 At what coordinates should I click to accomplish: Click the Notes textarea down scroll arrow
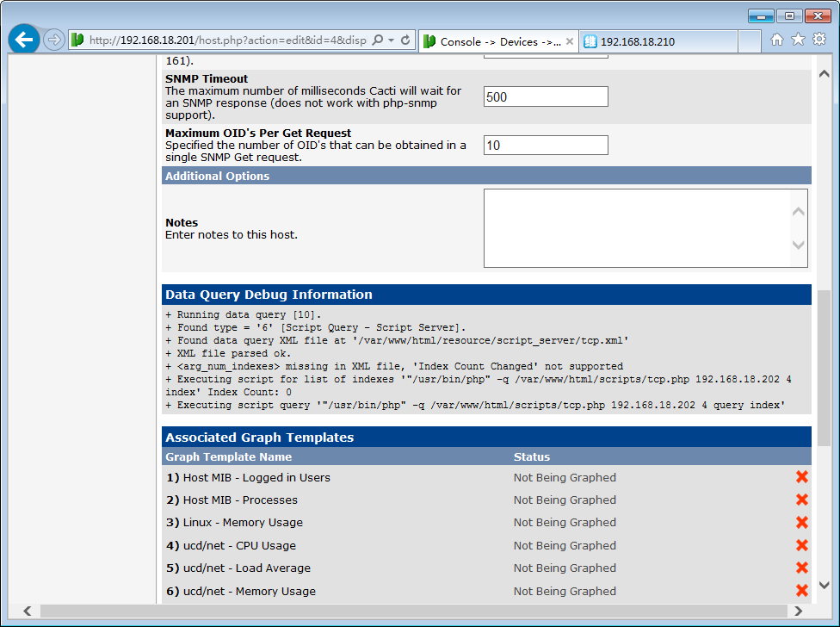pos(798,245)
